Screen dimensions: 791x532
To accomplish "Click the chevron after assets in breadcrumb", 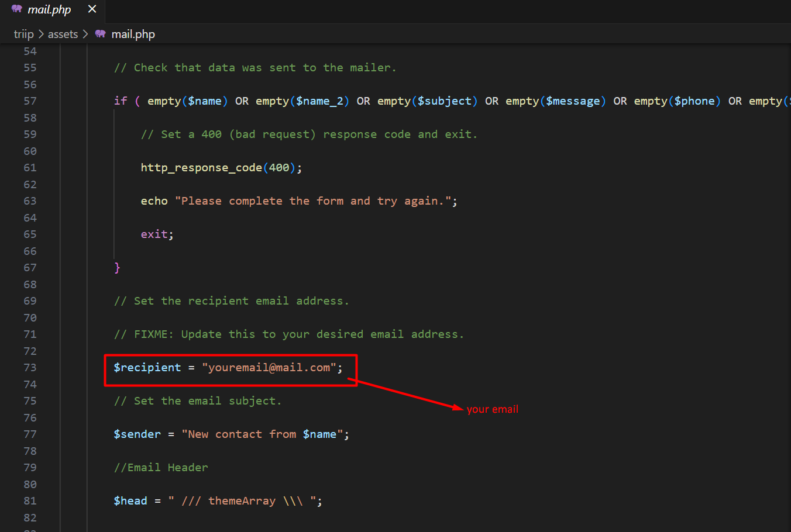I will point(85,34).
